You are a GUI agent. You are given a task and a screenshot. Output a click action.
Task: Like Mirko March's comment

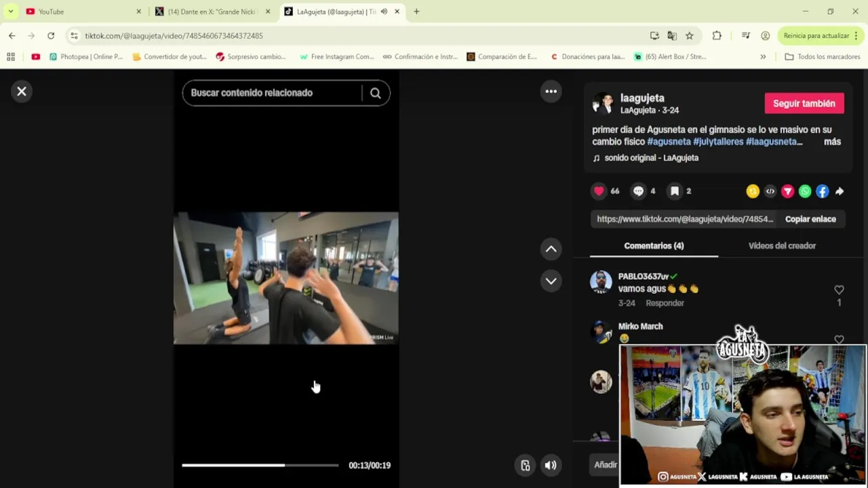839,340
